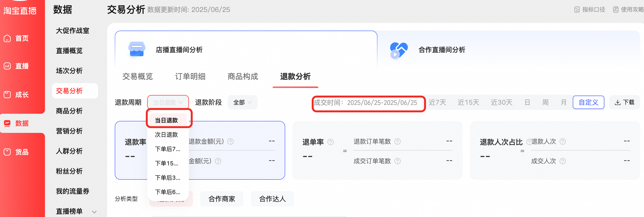644x217 pixels.
Task: Click help icon next to 金额(元) row
Action: coord(218,161)
